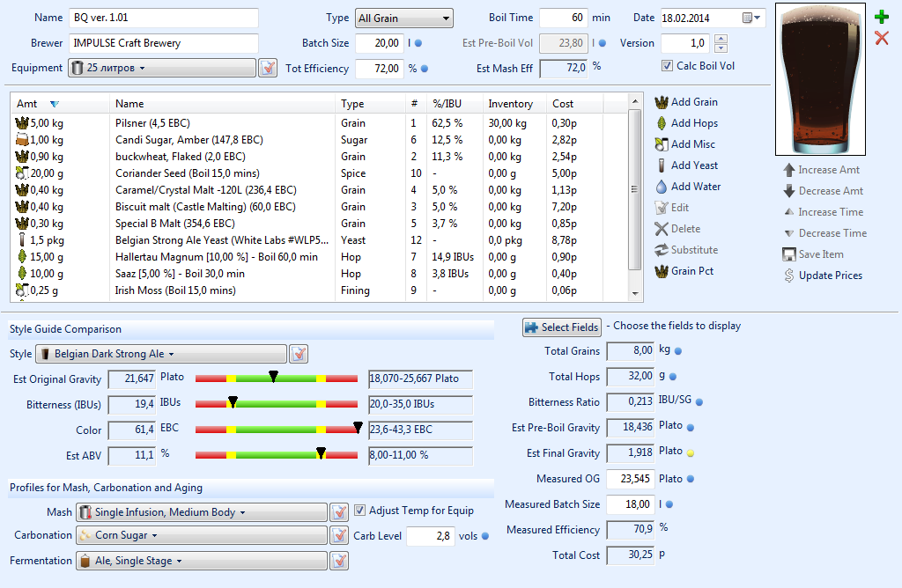Click the Select Fields button
The image size is (902, 588).
click(562, 327)
